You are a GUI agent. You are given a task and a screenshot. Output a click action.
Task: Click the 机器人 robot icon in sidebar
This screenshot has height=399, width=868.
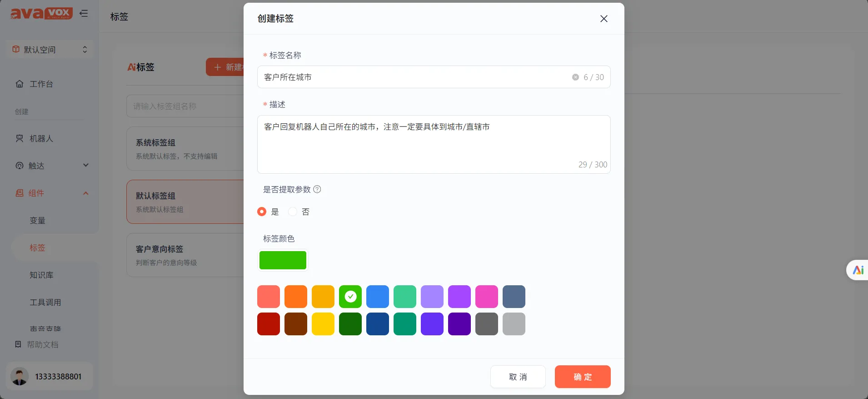(20, 139)
